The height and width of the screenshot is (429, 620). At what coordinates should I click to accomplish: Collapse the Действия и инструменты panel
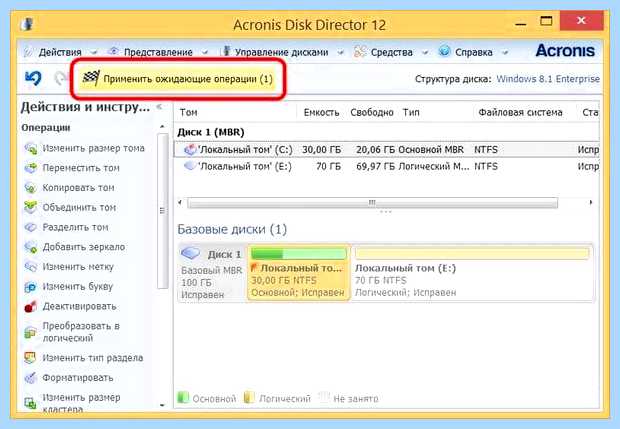pos(159,106)
